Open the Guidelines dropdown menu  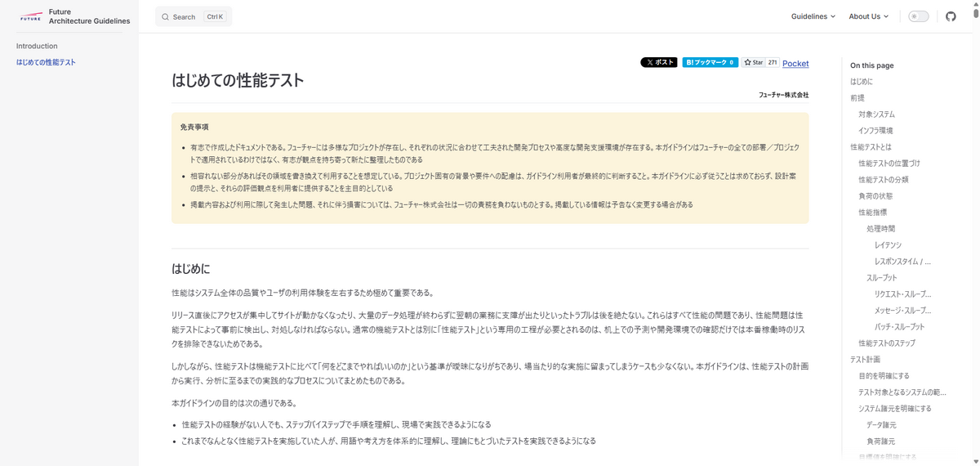pos(813,16)
